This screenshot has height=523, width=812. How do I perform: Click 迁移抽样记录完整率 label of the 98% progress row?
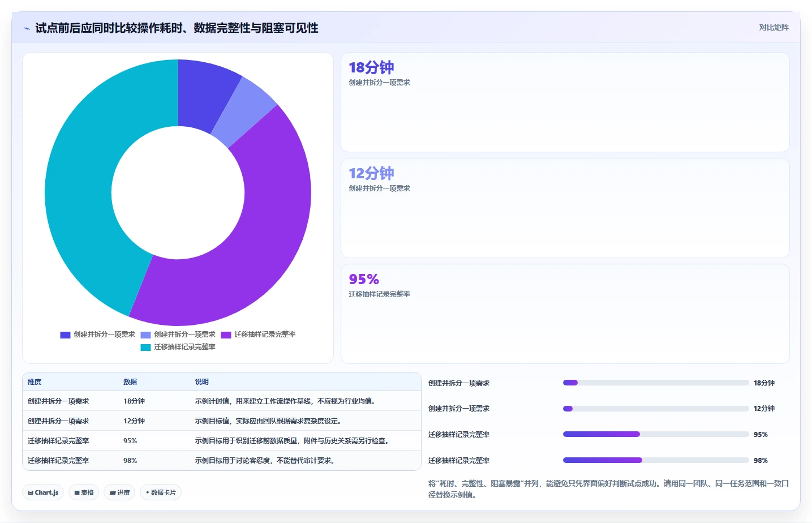point(459,461)
